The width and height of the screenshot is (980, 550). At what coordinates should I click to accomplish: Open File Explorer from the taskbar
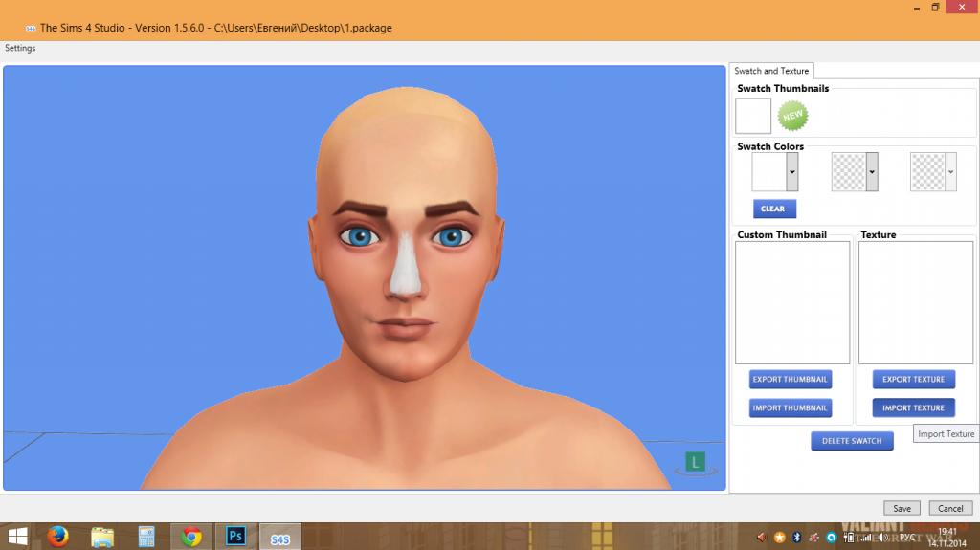tap(102, 537)
